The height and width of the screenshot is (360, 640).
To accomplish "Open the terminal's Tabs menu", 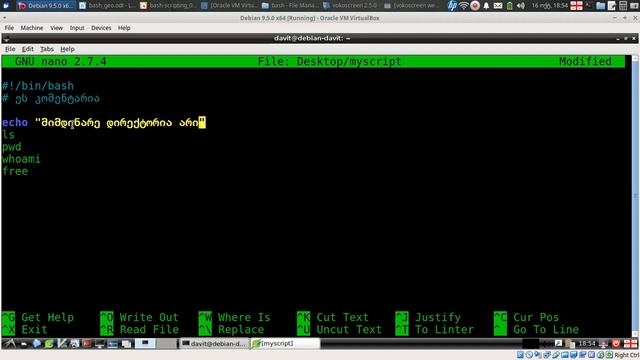I will 47,49.
